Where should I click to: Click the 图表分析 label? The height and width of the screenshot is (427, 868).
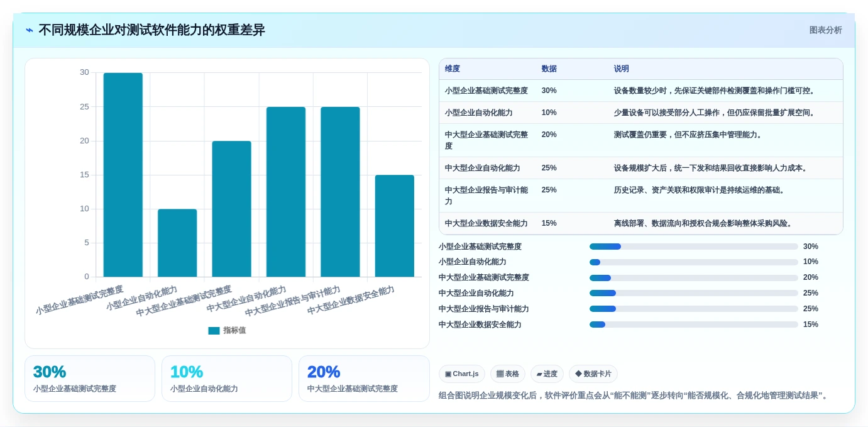click(825, 30)
